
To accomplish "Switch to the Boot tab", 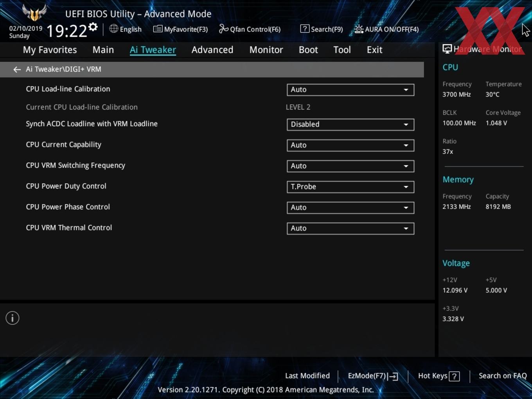I will [308, 50].
